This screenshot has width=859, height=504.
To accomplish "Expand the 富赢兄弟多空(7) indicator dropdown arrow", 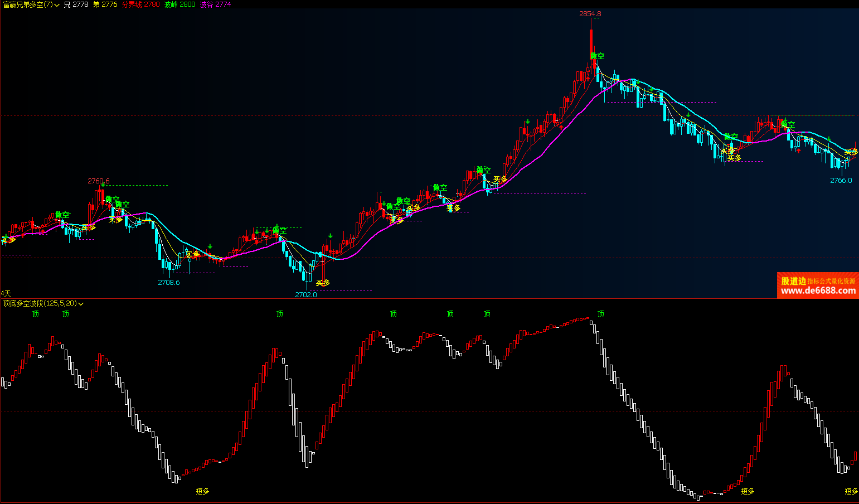I will coord(57,5).
